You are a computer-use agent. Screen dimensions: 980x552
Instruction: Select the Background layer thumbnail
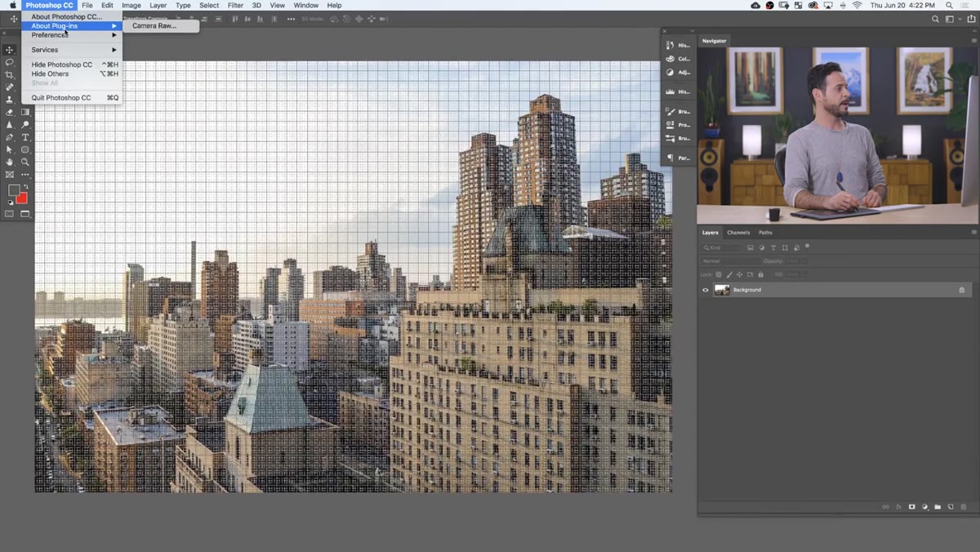pyautogui.click(x=722, y=290)
